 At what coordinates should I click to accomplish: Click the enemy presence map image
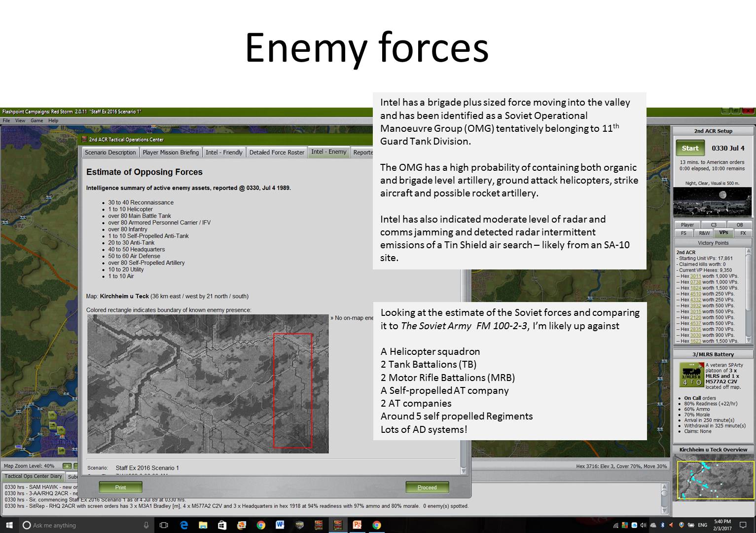coord(208,384)
